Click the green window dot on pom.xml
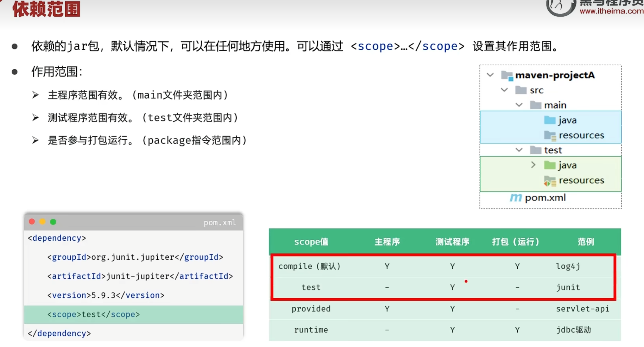Image resolution: width=644 pixels, height=347 pixels. tap(53, 222)
